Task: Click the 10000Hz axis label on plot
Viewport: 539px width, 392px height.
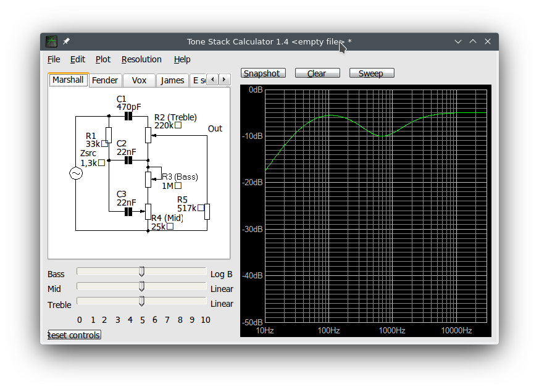Action: coord(456,330)
